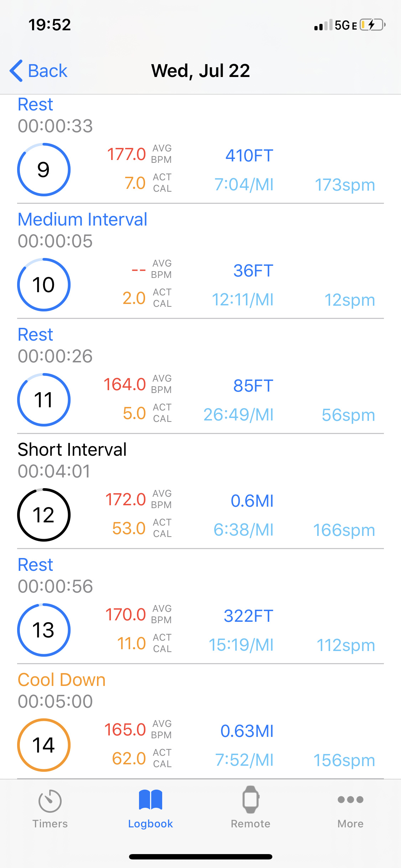
Task: Tap the 6:38/MI pace value
Action: pyautogui.click(x=243, y=530)
